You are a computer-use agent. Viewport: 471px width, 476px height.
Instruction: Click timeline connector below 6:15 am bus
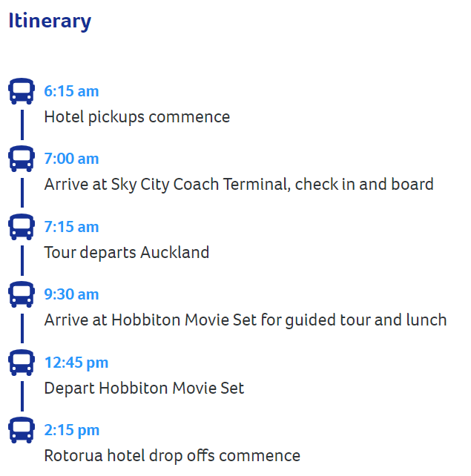coord(22,125)
